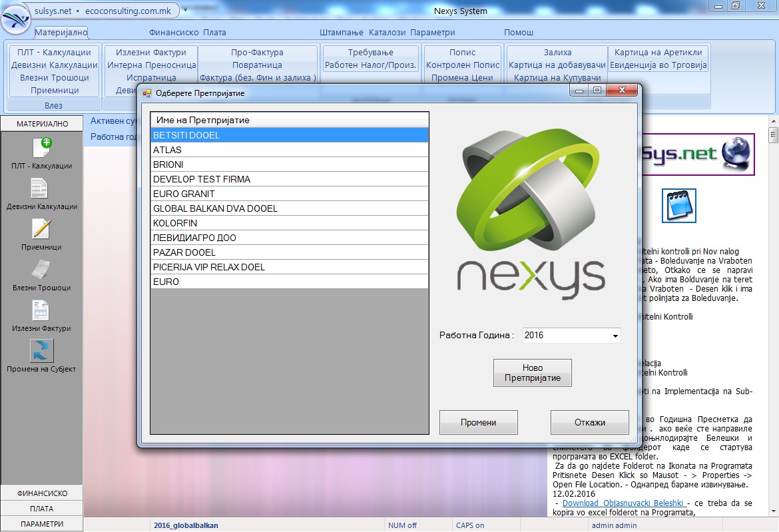
Task: Click the Излезни Фактури sidebar icon
Action: coord(41,310)
